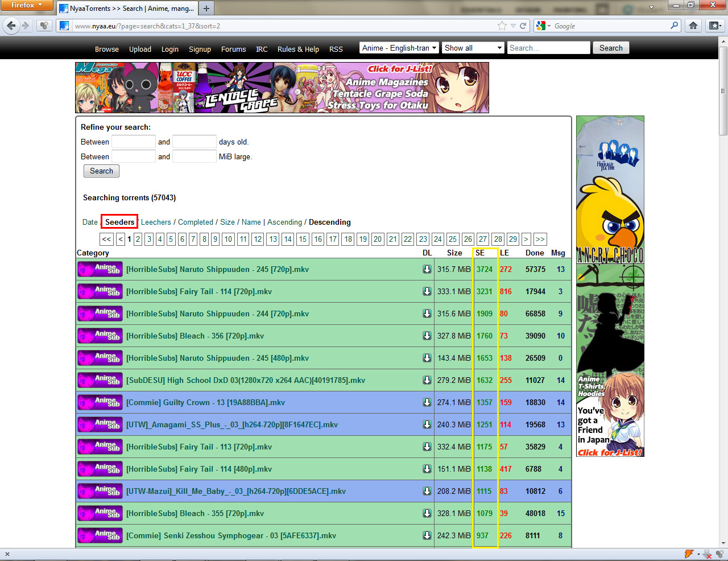Click first days old minimum field
The width and height of the screenshot is (728, 561).
pyautogui.click(x=134, y=142)
